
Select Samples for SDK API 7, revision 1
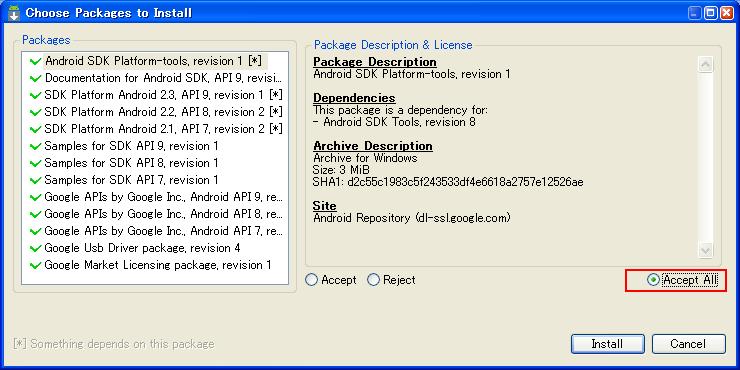pos(155,180)
